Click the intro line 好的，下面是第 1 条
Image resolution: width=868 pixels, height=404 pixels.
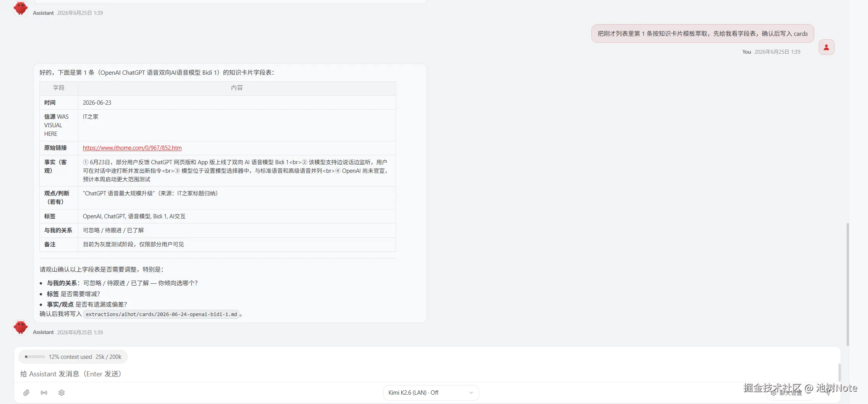(157, 72)
